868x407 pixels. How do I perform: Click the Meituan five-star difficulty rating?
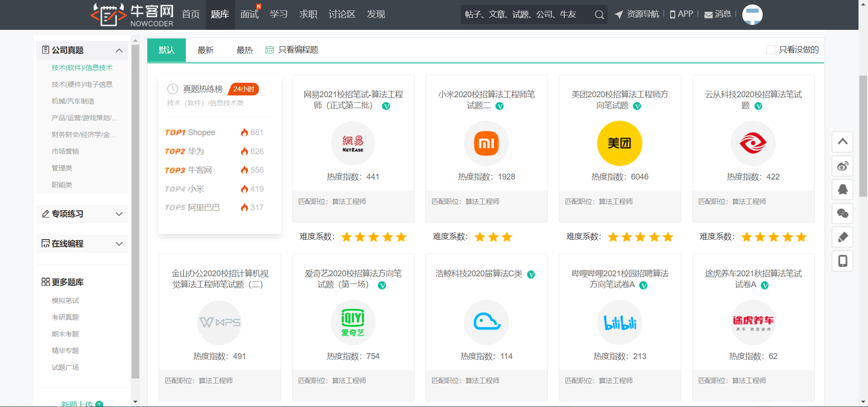point(641,237)
